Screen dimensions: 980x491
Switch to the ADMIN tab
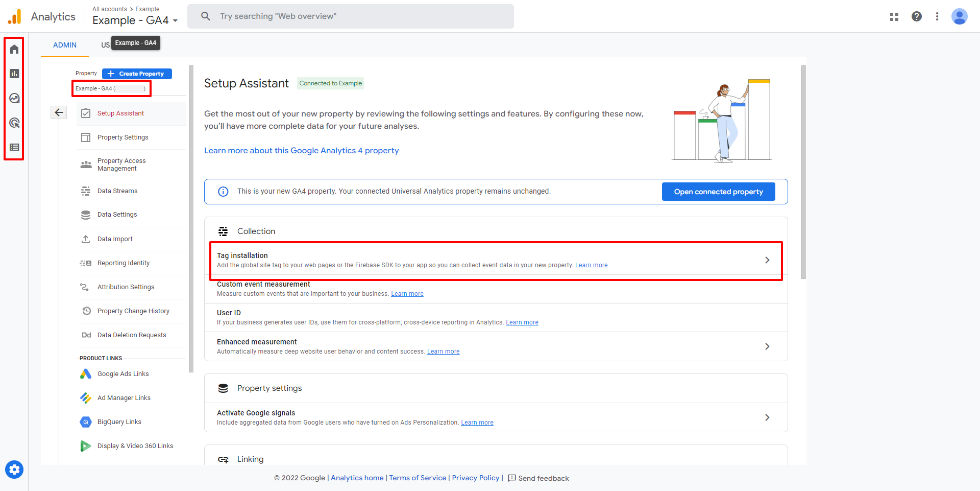coord(65,45)
